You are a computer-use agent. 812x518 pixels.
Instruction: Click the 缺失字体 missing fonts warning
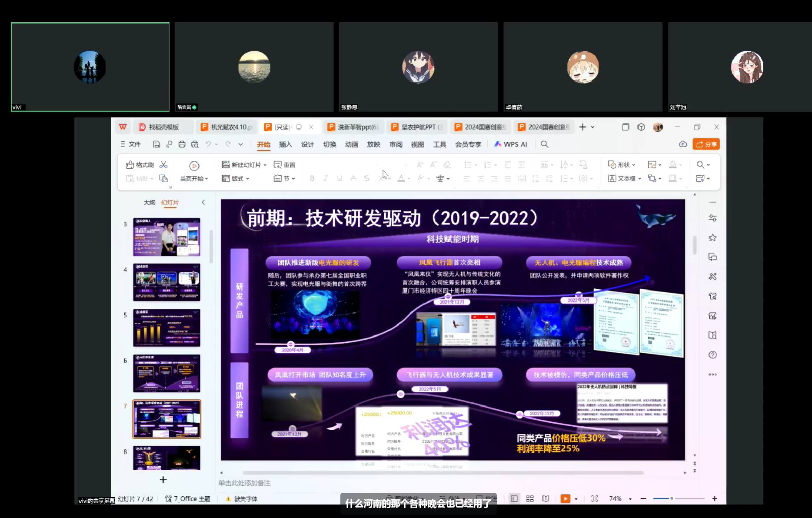(246, 499)
